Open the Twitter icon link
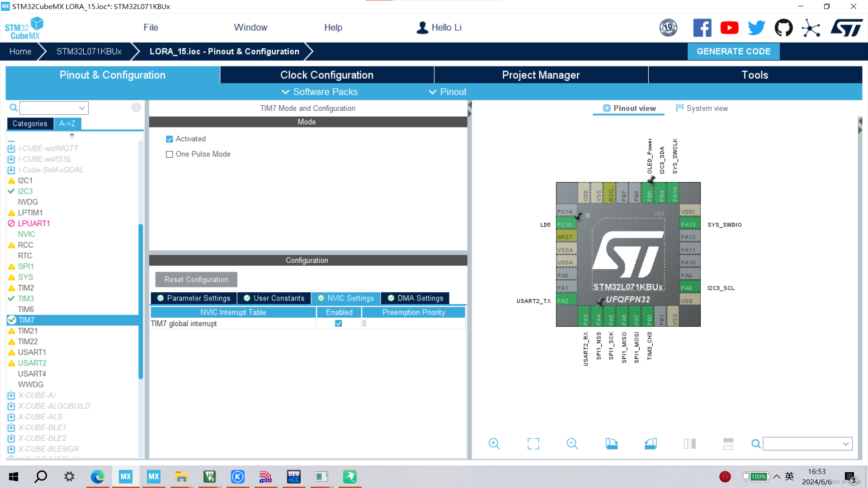The width and height of the screenshot is (868, 488). 756,28
